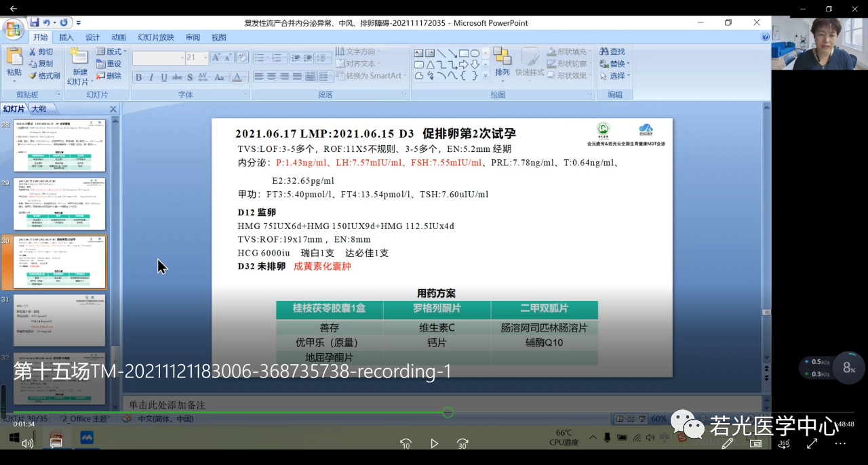Select slide 31 thumbnail in panel
The width and height of the screenshot is (868, 465).
pyautogui.click(x=60, y=321)
